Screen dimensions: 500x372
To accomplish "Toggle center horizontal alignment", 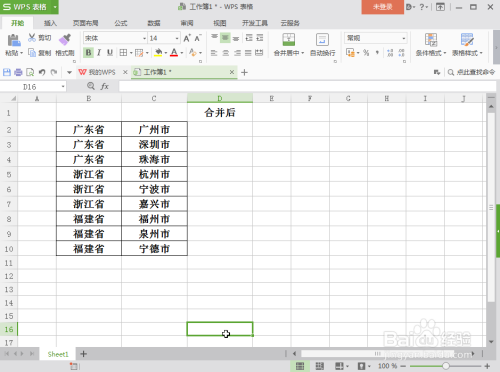I will [x=226, y=53].
